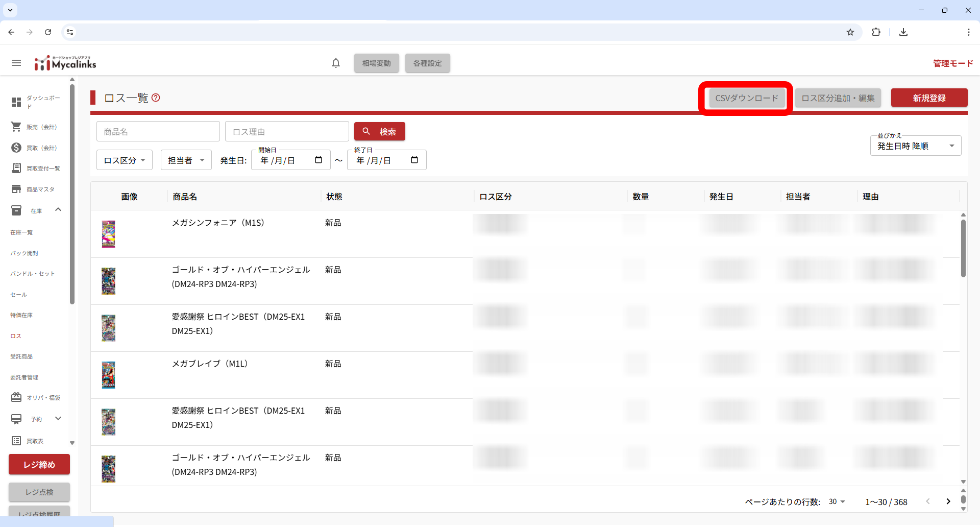Select パック開封 in the sidebar

pos(24,253)
